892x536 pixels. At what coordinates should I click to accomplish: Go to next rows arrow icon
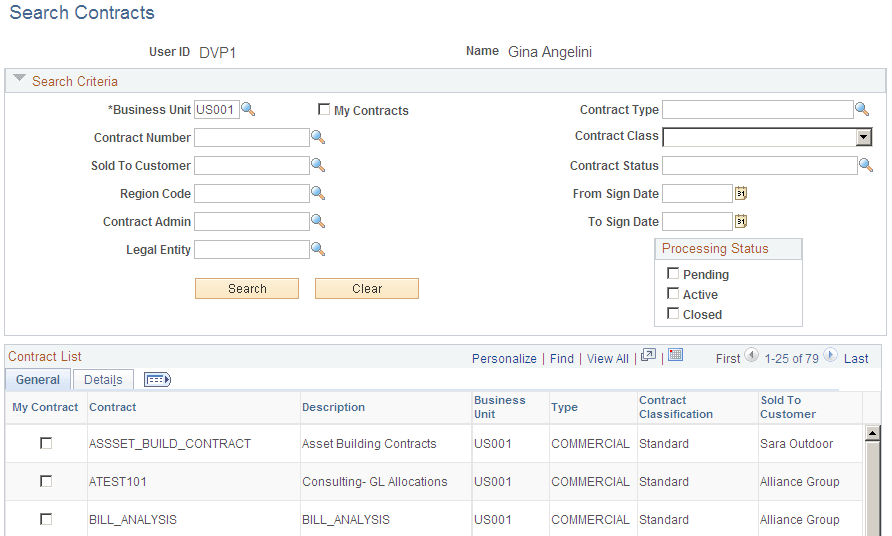click(x=830, y=355)
